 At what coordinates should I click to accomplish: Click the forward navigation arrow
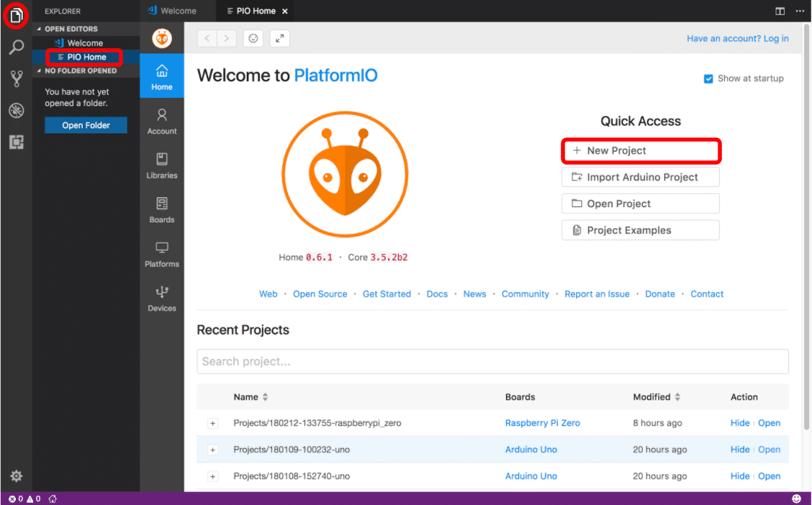point(226,38)
